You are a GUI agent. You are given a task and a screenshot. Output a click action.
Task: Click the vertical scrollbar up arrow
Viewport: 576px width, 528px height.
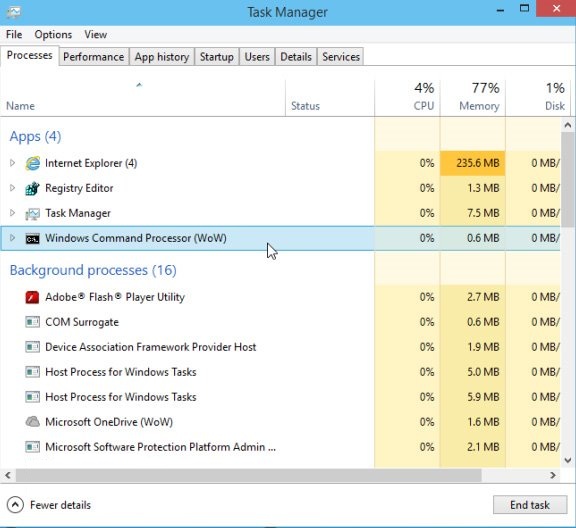[x=568, y=125]
